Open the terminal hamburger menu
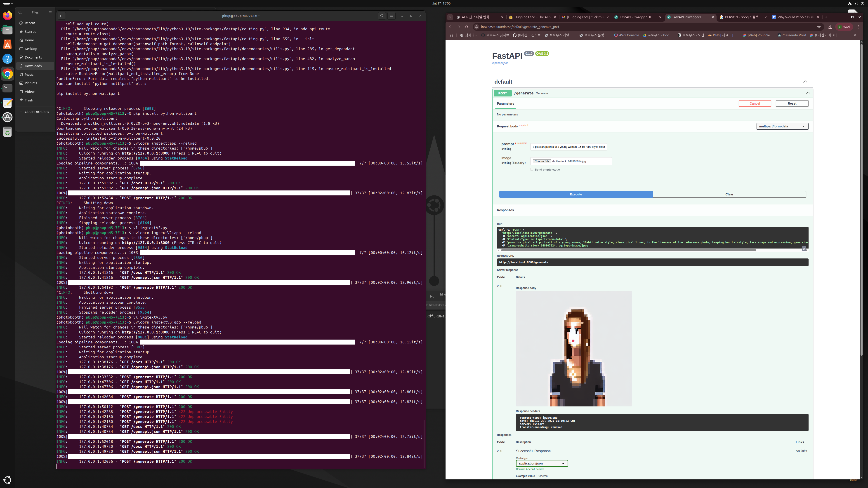The width and height of the screenshot is (868, 488). tap(391, 16)
